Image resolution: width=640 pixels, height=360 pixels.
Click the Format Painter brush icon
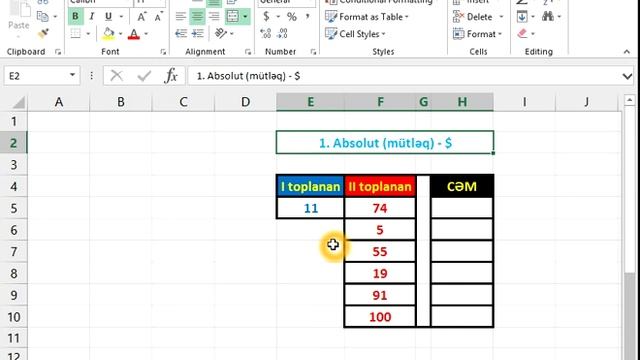point(43,33)
